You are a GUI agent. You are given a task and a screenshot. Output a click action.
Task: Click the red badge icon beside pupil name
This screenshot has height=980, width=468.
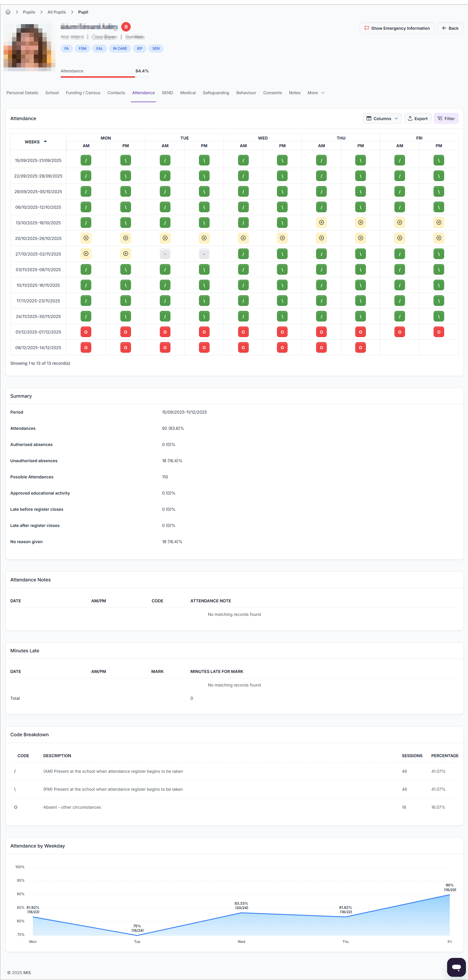click(x=126, y=26)
